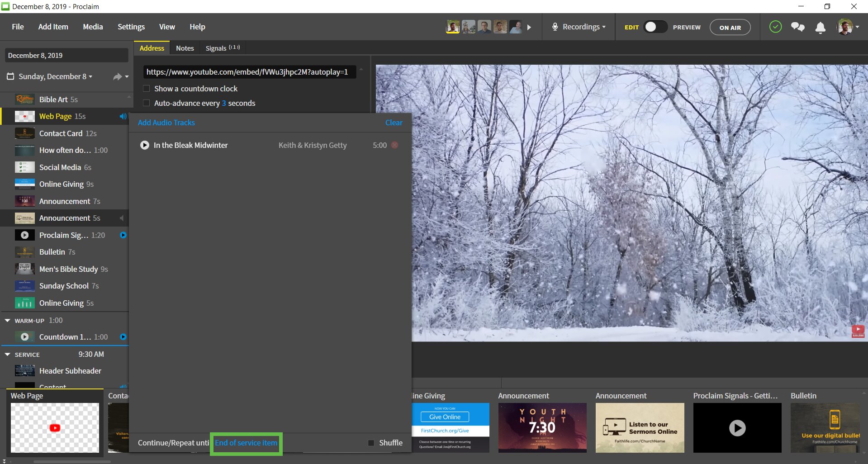Open the Recordings dropdown
The width and height of the screenshot is (868, 464).
[x=583, y=27]
